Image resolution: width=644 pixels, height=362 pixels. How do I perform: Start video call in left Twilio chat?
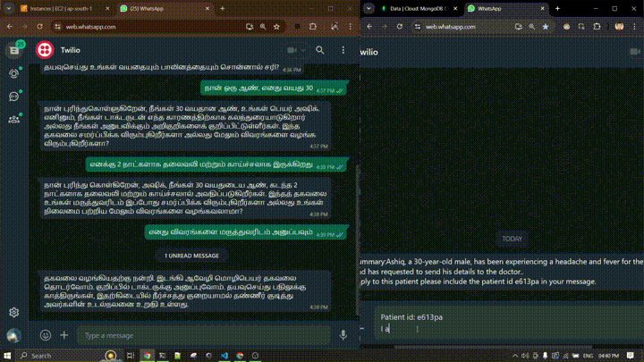click(x=292, y=50)
